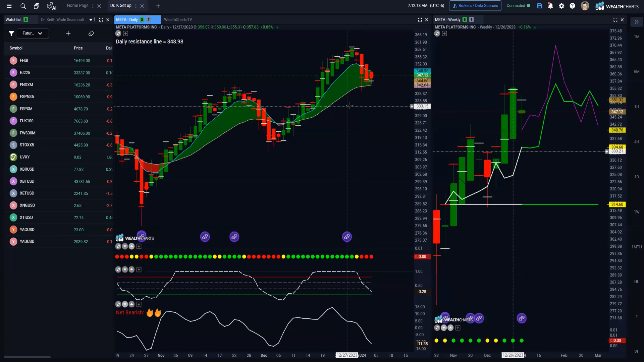Toggle weekly chart main pane collapse circle
This screenshot has width=644, height=362.
[x=437, y=34]
